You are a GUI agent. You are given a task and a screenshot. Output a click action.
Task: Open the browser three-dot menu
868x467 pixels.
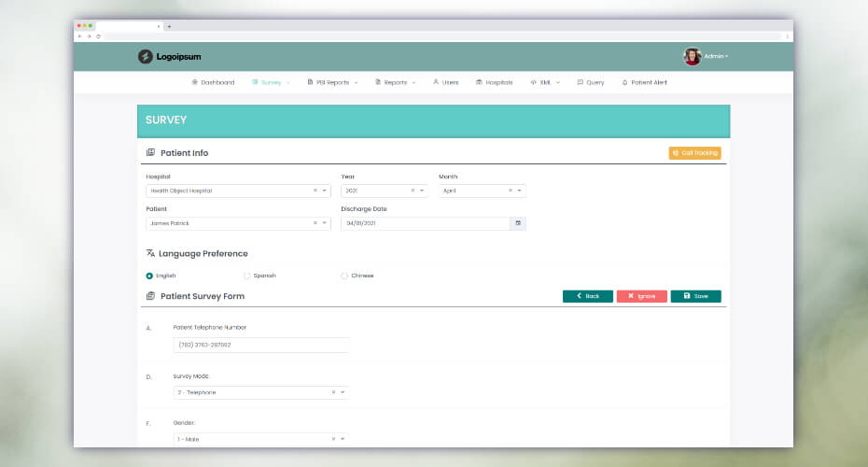pyautogui.click(x=787, y=36)
